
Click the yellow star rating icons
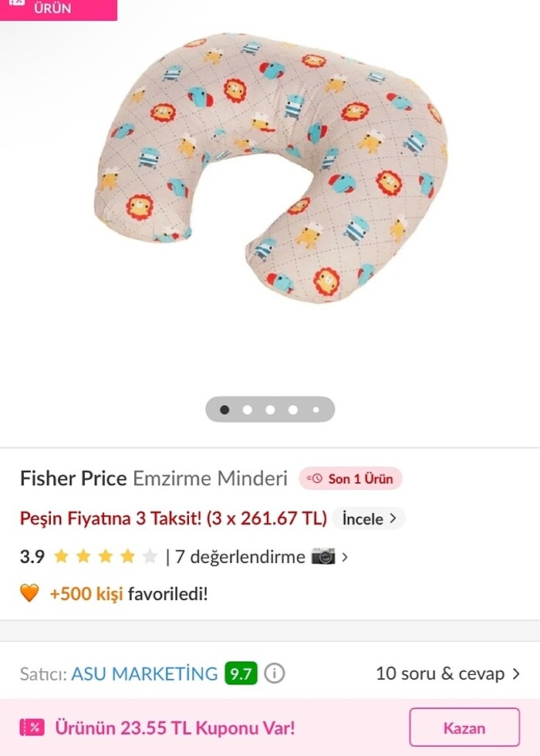click(x=106, y=556)
